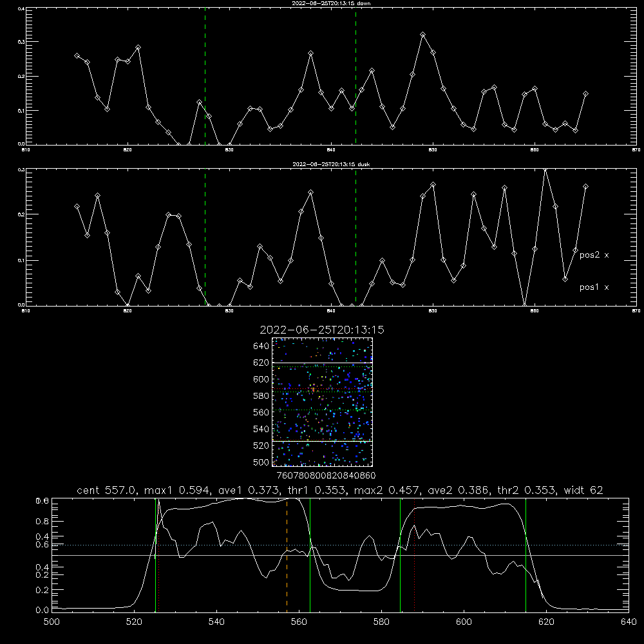Click 'max2 0.457' in the stats header
This screenshot has width=644, height=644.
click(386, 490)
